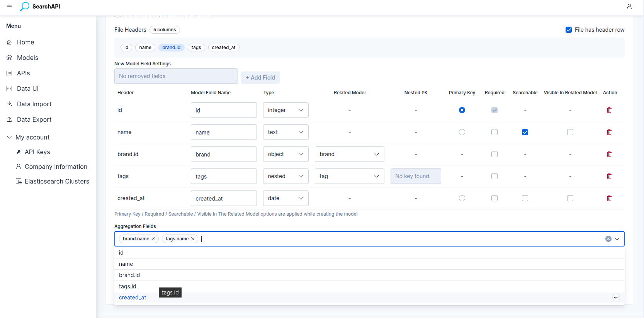Click the + Add Field button
The width and height of the screenshot is (644, 318).
(260, 78)
